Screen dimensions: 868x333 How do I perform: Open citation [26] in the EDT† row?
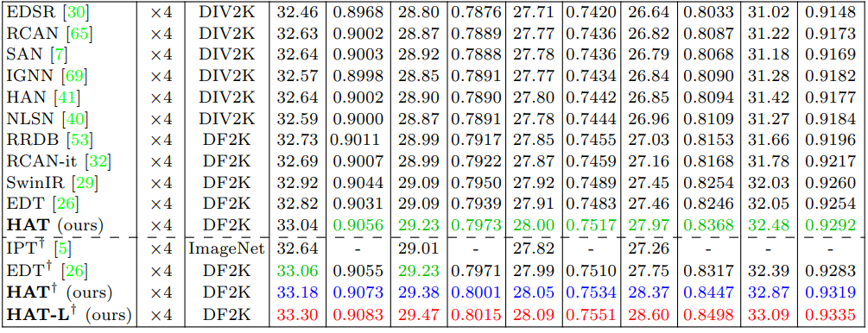click(74, 272)
